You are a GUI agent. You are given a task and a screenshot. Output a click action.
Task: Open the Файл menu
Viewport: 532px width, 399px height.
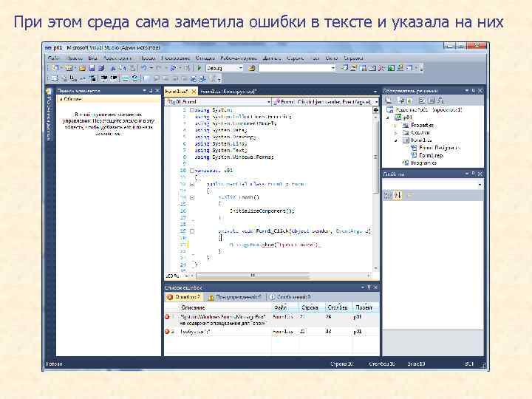coord(54,58)
